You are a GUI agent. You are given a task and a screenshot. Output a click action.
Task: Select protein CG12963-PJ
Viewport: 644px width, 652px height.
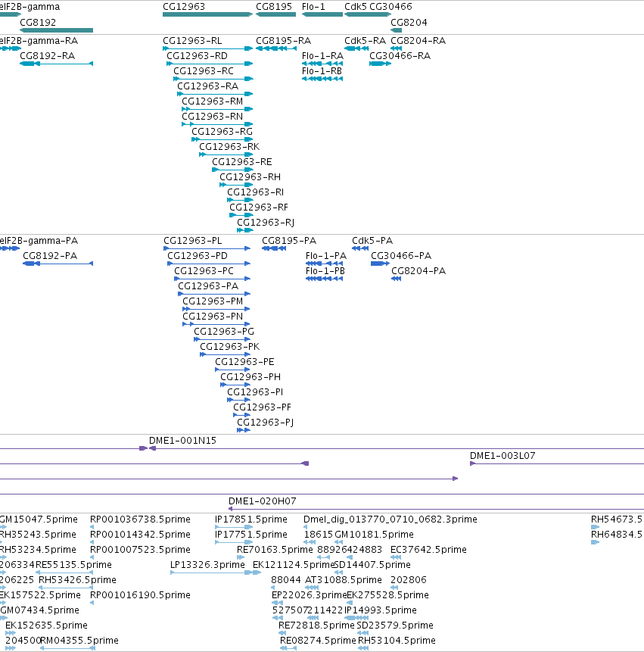pos(244,430)
